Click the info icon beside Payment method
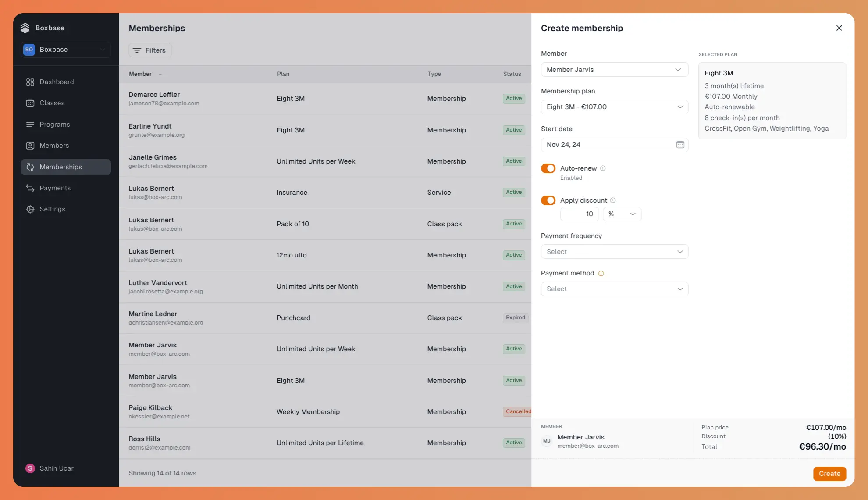Viewport: 868px width, 500px height. pyautogui.click(x=601, y=273)
